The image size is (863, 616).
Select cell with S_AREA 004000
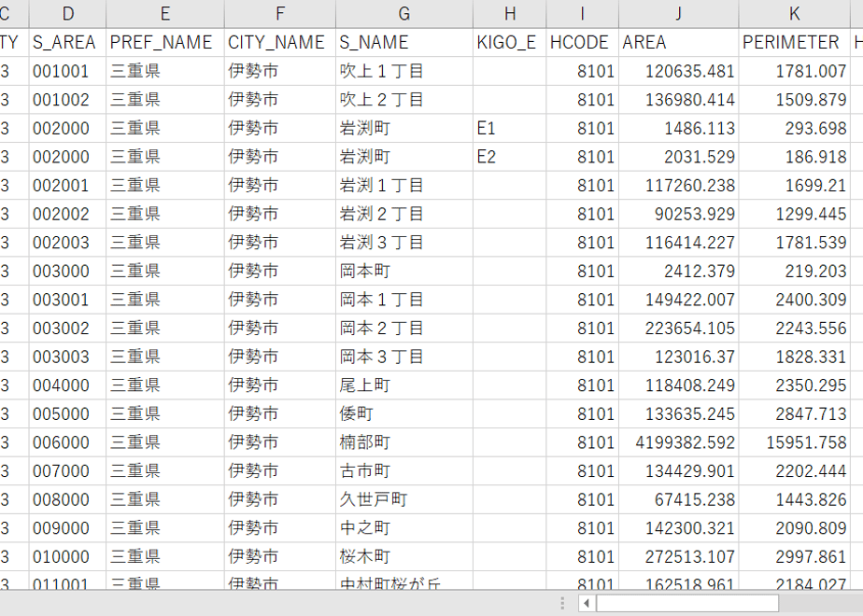click(67, 385)
